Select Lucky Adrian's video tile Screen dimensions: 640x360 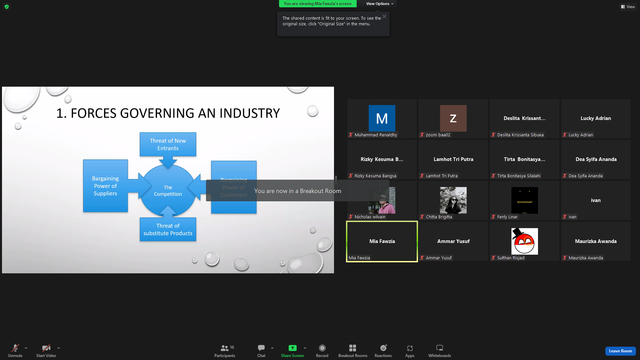596,118
